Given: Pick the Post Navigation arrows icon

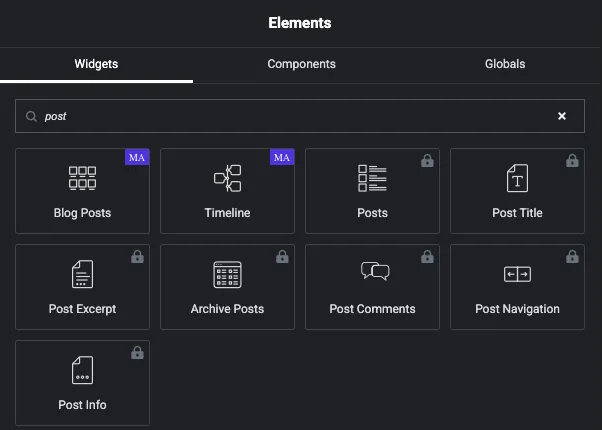Looking at the screenshot, I should pyautogui.click(x=517, y=274).
